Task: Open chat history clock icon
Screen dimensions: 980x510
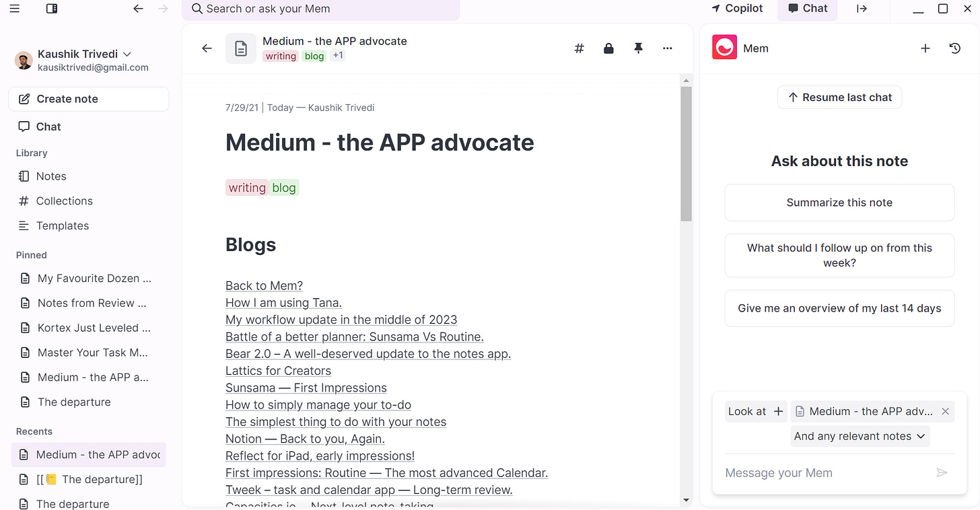Action: [x=955, y=48]
